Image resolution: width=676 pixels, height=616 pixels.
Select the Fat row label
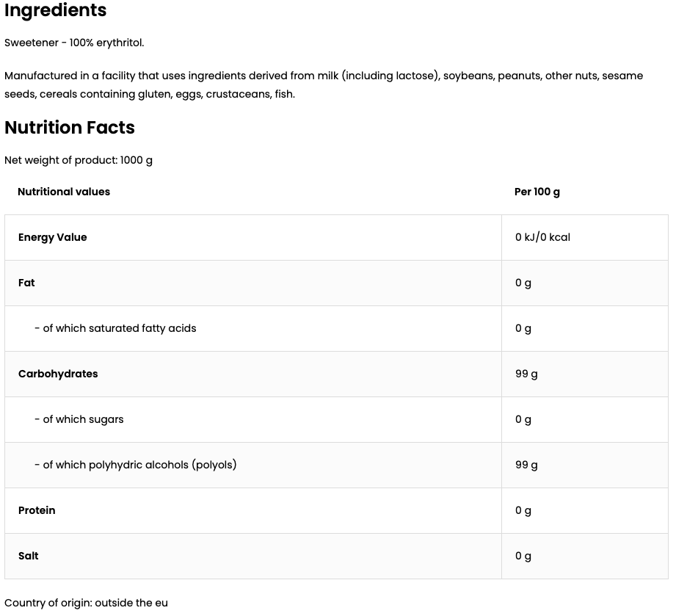(26, 283)
